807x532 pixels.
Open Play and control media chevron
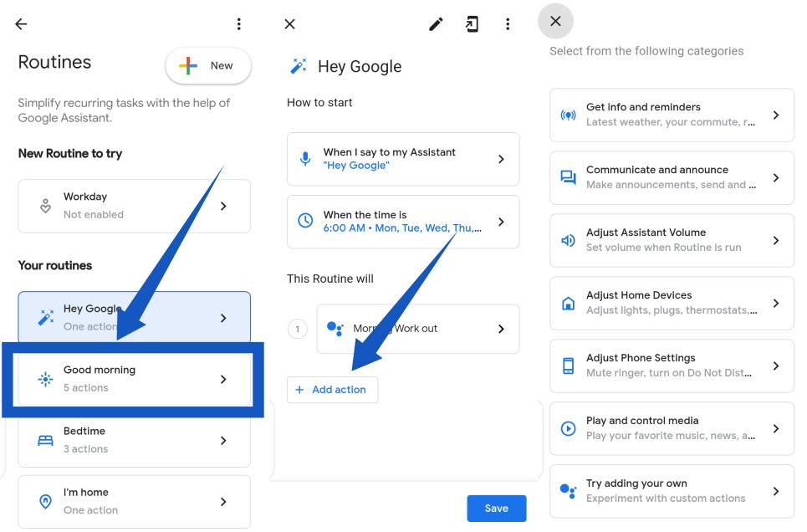point(776,428)
